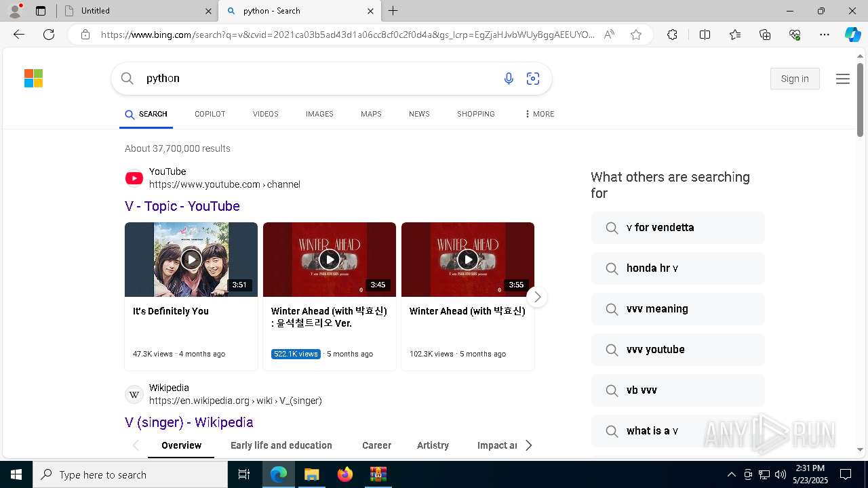Click the Wikipedia favicon icon
Viewport: 868px width, 488px height.
click(134, 394)
